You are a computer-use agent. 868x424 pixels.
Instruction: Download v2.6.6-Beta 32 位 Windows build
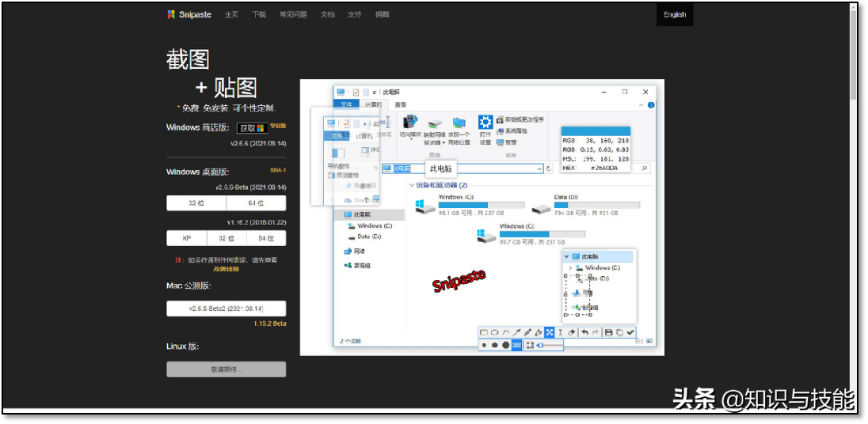[x=196, y=203]
